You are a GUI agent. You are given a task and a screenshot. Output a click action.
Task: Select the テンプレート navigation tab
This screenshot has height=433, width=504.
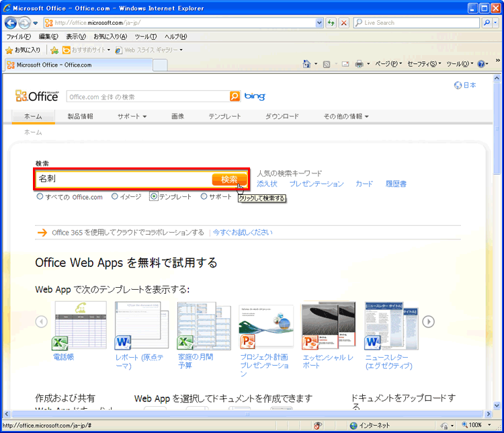pyautogui.click(x=224, y=116)
